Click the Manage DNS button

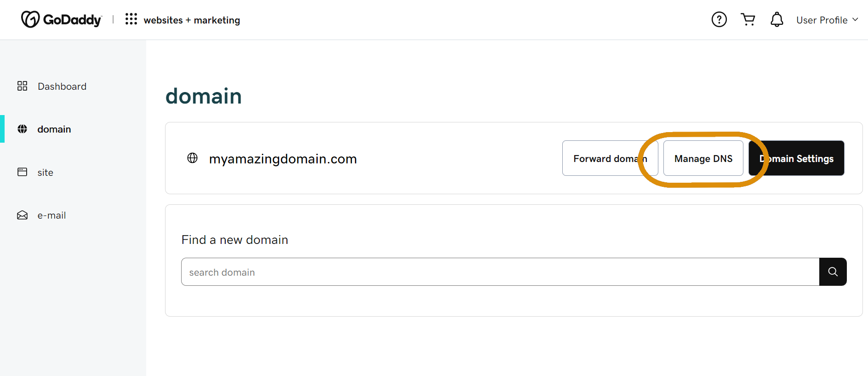pos(703,158)
